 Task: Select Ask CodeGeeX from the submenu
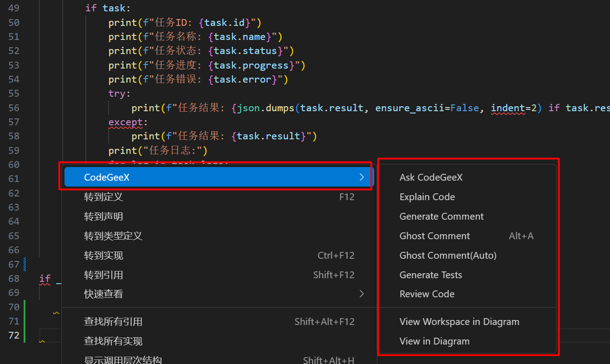point(430,177)
